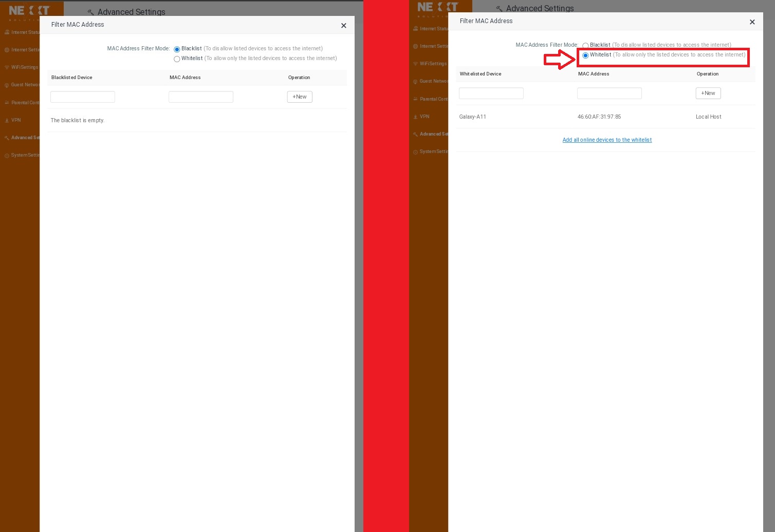Click Guest Network icon beside whitelist dialog
The width and height of the screenshot is (775, 532).
tap(415, 81)
